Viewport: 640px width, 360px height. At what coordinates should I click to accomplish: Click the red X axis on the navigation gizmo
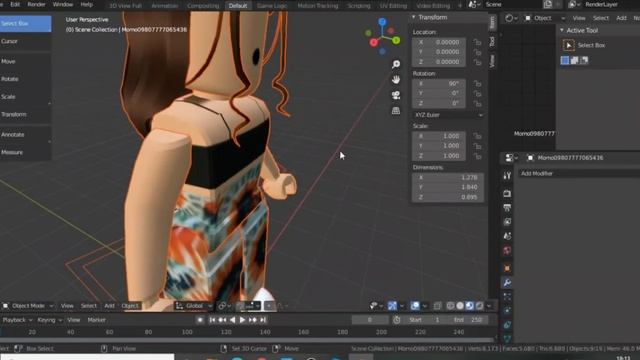(x=373, y=42)
